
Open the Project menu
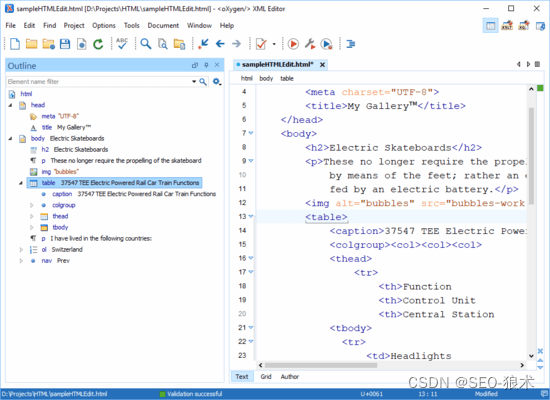[74, 26]
